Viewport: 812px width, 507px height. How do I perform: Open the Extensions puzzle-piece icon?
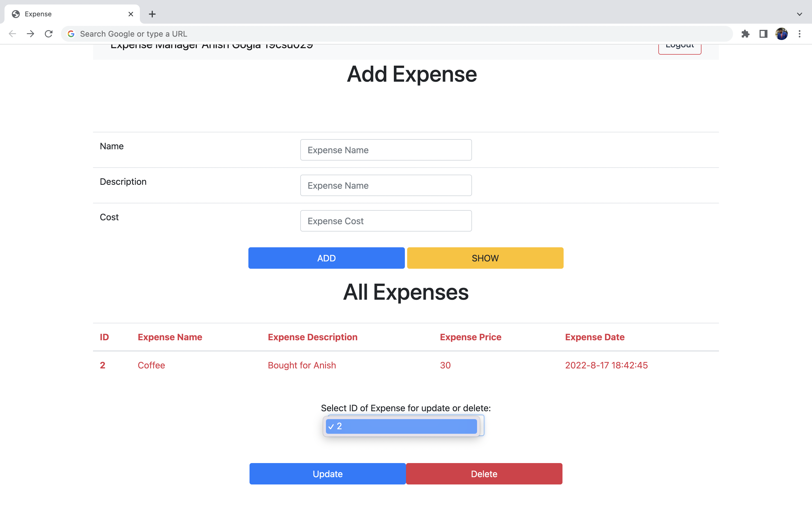(745, 34)
